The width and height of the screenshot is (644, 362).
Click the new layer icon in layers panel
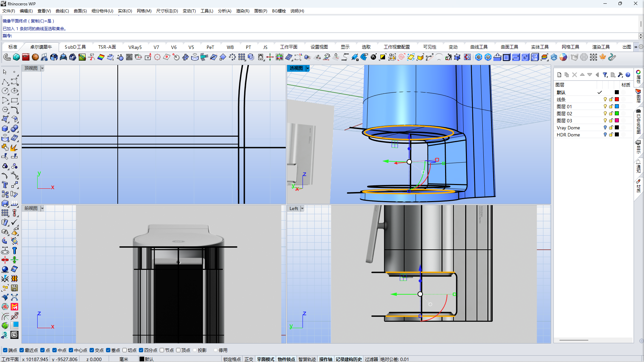[559, 75]
